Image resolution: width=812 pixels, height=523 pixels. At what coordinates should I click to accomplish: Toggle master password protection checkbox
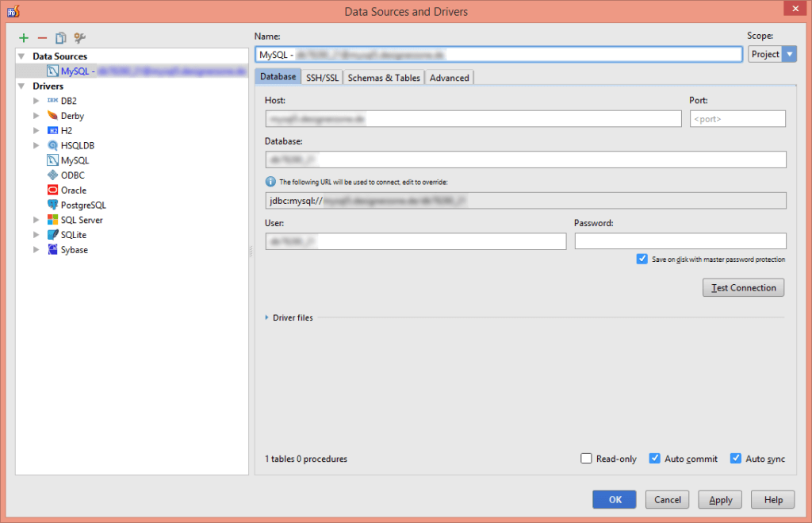(x=642, y=258)
